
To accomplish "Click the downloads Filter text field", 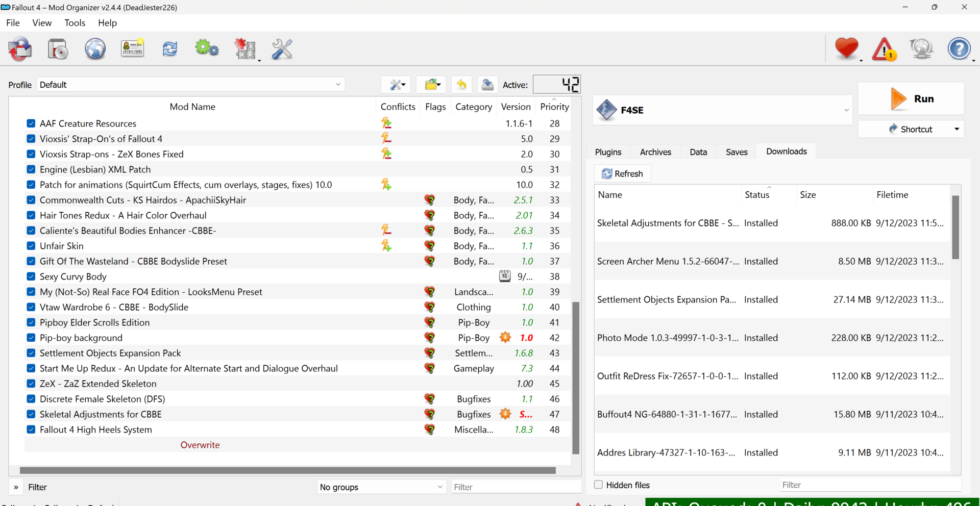I will (870, 485).
